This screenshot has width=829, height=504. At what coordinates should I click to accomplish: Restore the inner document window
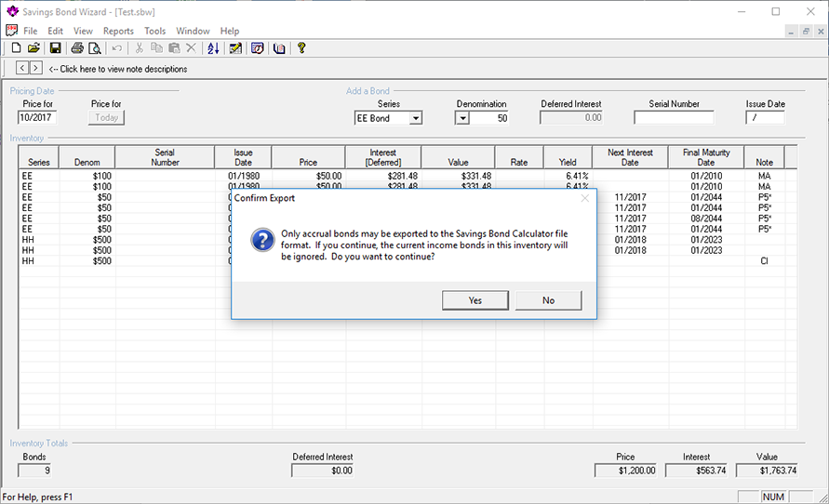pyautogui.click(x=806, y=32)
